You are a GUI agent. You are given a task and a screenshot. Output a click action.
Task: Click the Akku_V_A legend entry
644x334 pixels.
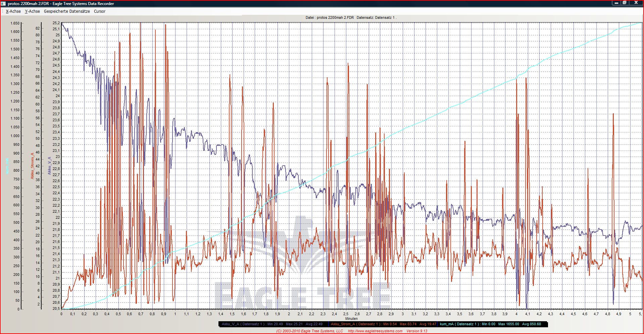[x=272, y=324]
